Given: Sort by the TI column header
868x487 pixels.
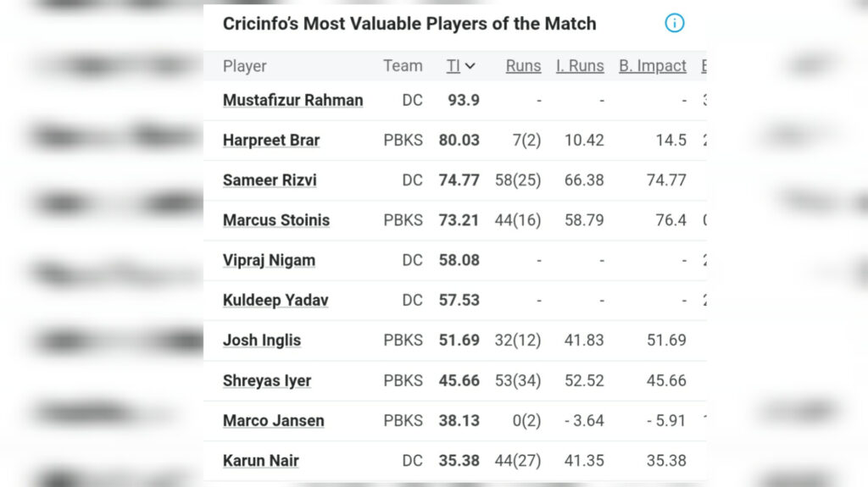Looking at the screenshot, I should (x=453, y=66).
